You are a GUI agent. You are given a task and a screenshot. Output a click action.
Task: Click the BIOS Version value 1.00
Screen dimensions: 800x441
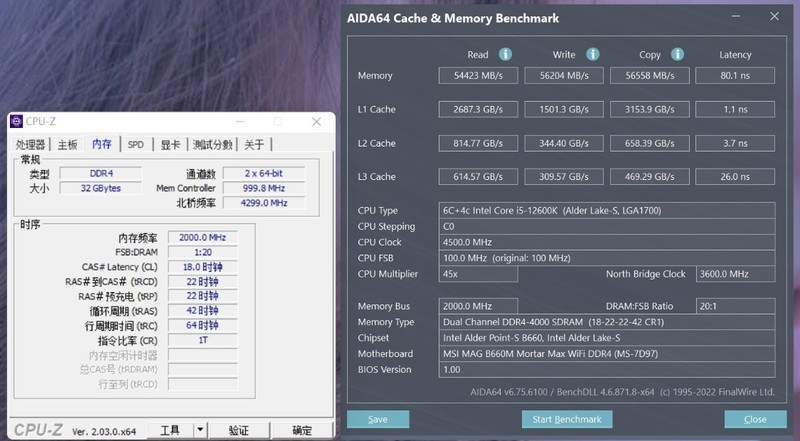(x=607, y=370)
